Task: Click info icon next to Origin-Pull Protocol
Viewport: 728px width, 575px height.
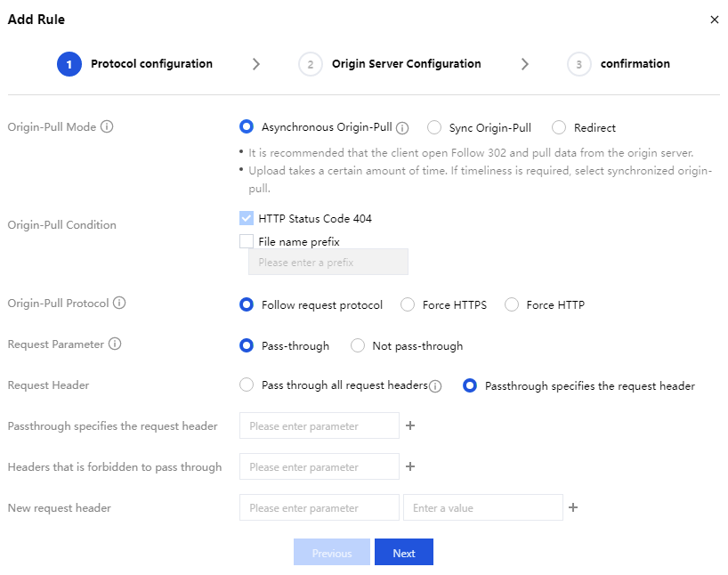Action: (119, 304)
